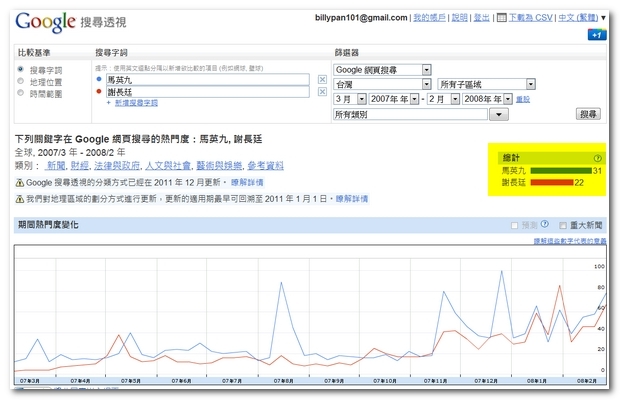Screen dimensions: 620x400
Task: Select 參考資料 category link
Action: 265,166
